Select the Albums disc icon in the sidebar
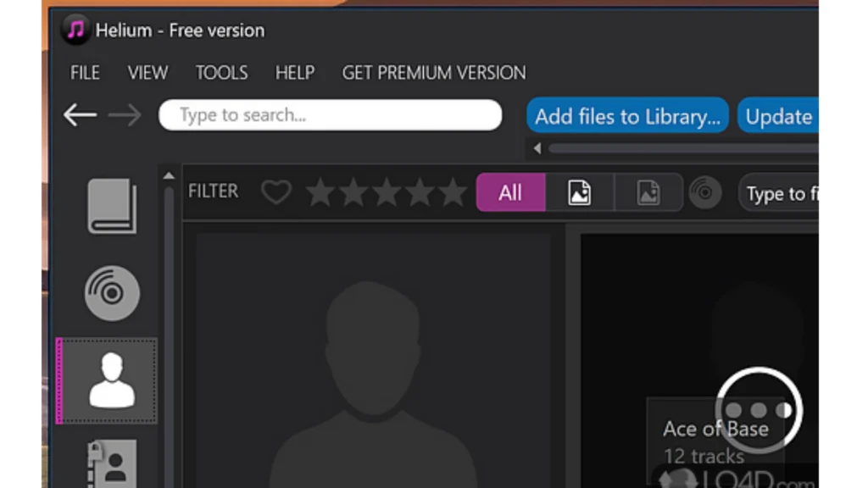868x488 pixels. click(112, 291)
